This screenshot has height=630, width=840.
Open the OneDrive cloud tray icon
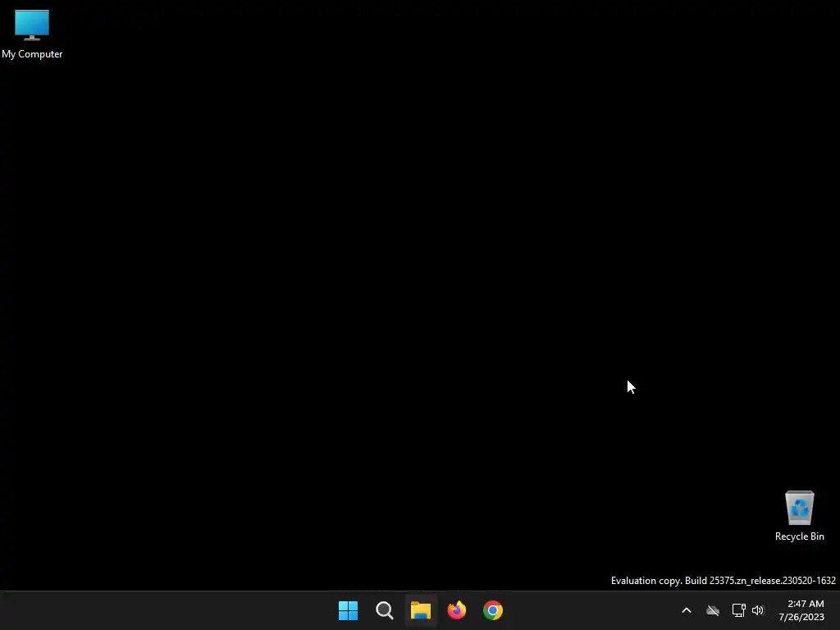[x=713, y=610]
